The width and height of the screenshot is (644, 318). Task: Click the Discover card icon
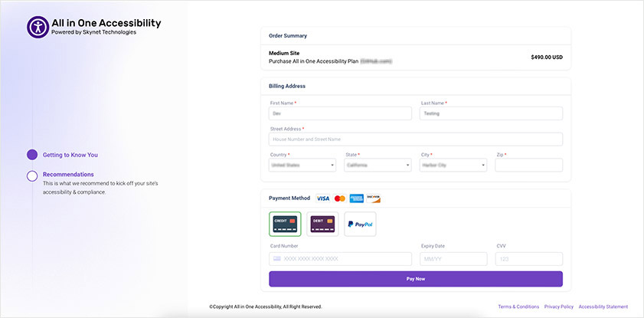[x=374, y=198]
